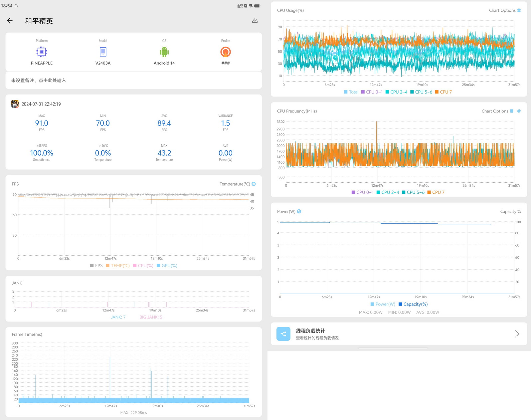Click the AVG 89.4 FPS value
Screen dimensions: 531x420
pyautogui.click(x=164, y=123)
